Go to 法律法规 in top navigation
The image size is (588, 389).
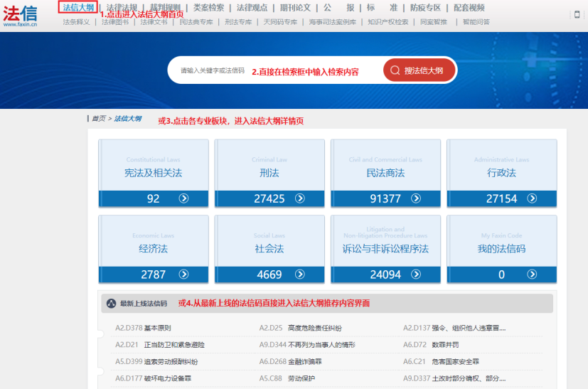(x=122, y=8)
